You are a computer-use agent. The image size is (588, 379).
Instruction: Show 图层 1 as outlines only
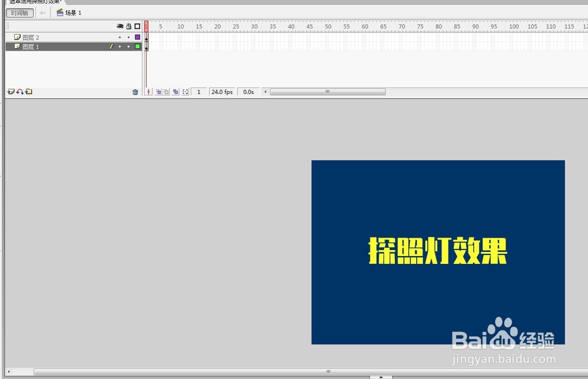point(137,46)
